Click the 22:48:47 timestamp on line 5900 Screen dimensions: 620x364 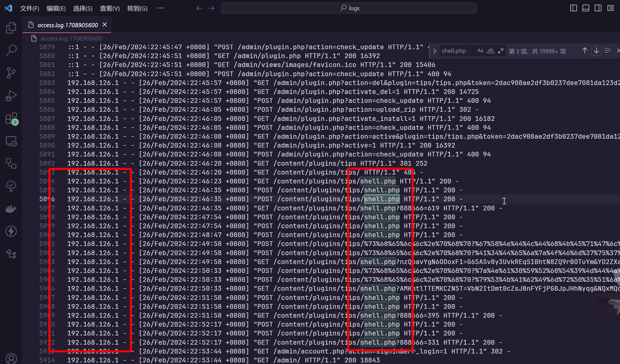[206, 235]
